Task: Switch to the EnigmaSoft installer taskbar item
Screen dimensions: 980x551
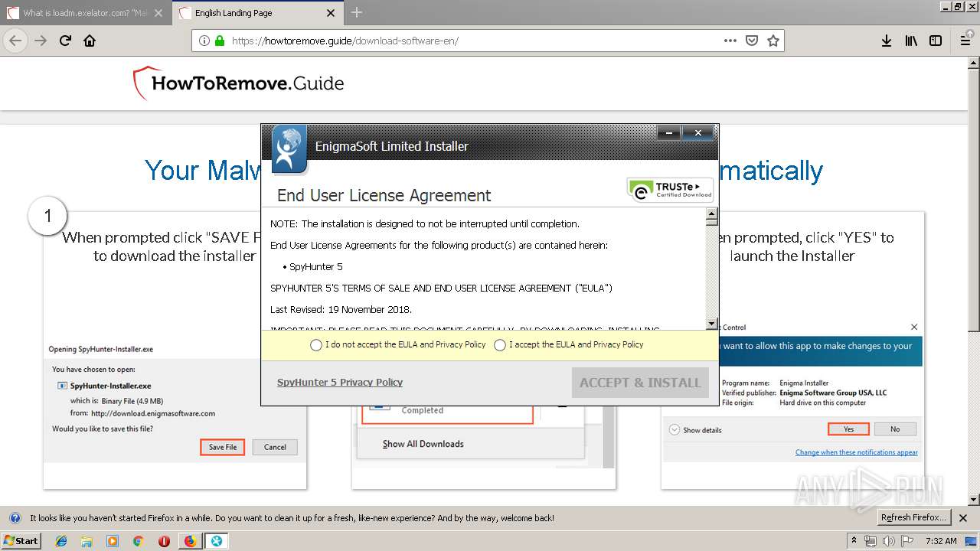Action: coord(217,541)
